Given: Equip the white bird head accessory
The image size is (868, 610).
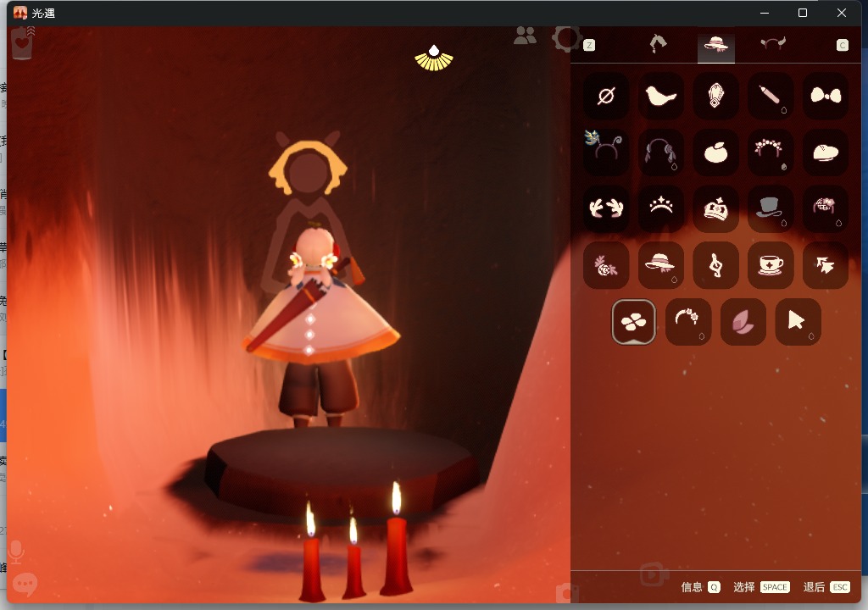Looking at the screenshot, I should point(661,96).
